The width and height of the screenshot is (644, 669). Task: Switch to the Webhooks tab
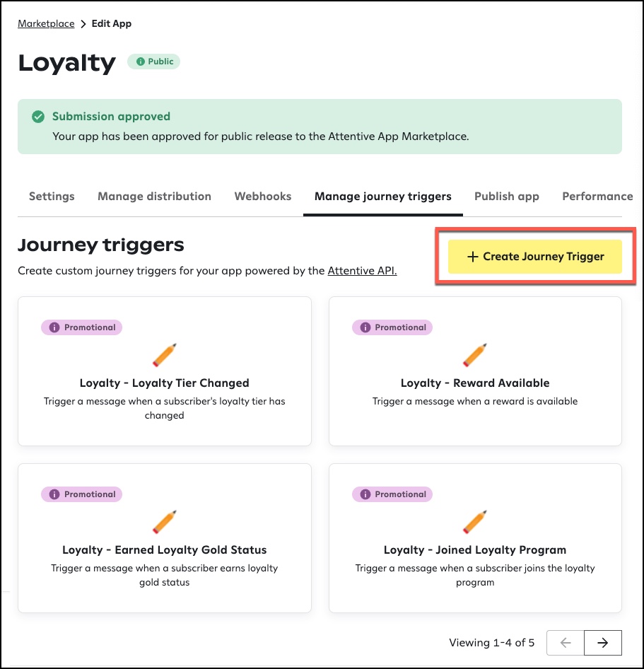(x=262, y=197)
